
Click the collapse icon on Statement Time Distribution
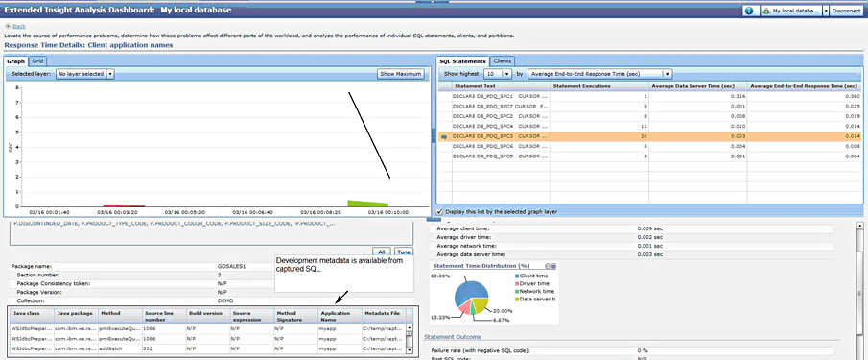click(x=547, y=266)
